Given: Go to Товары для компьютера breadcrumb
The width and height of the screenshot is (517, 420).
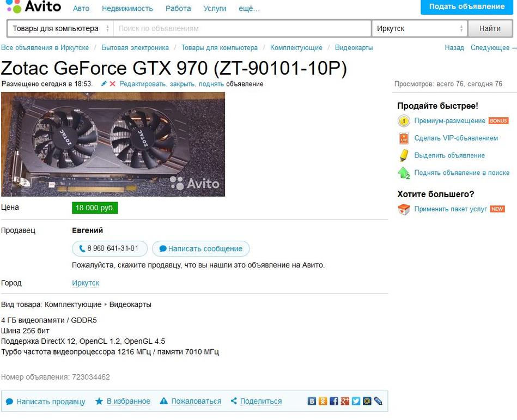Looking at the screenshot, I should click(219, 48).
